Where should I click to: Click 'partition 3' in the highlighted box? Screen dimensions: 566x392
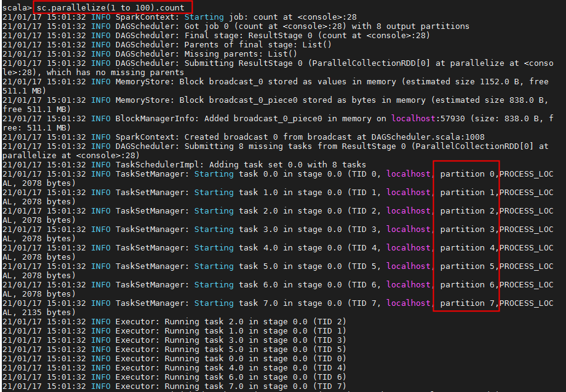[x=467, y=229]
